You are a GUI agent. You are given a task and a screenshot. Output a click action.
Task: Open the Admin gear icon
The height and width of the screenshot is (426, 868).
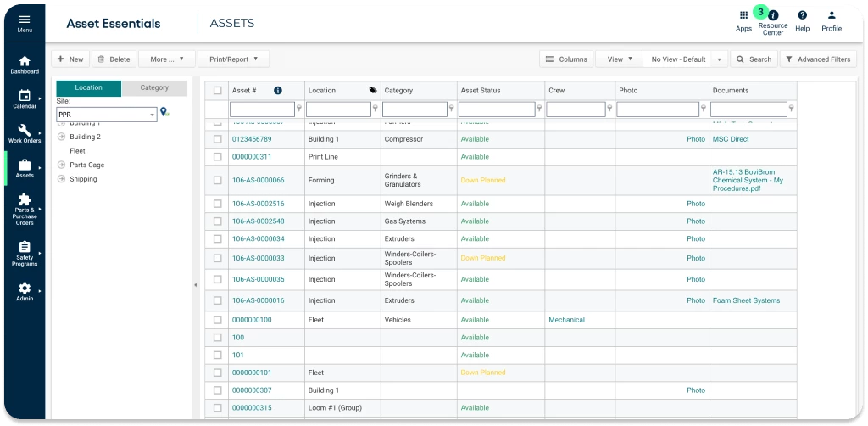tap(25, 288)
